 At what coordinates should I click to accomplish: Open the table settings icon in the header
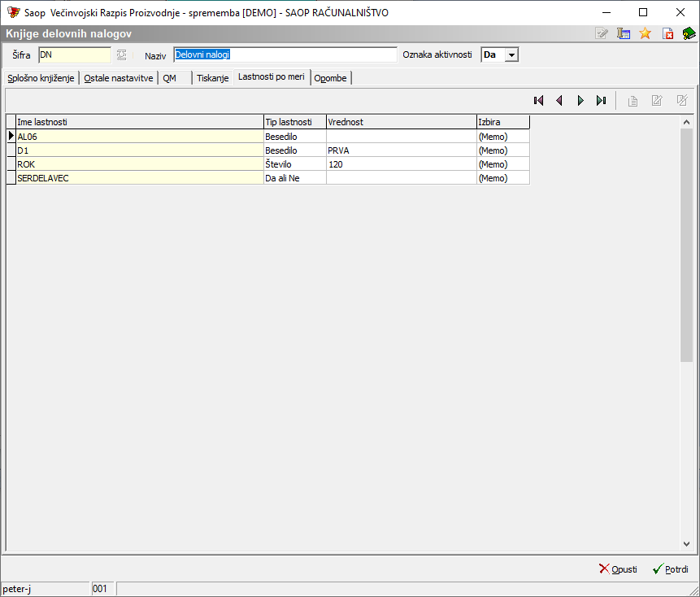624,33
